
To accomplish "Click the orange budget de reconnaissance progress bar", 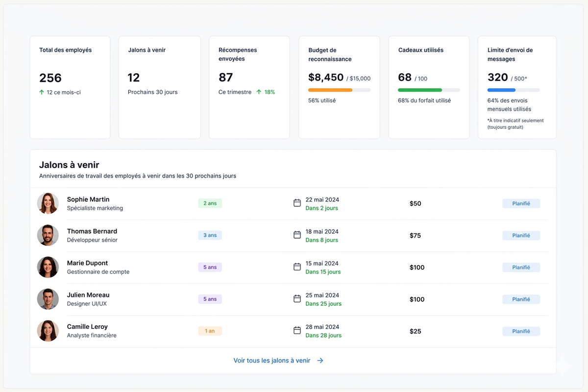I will point(339,90).
